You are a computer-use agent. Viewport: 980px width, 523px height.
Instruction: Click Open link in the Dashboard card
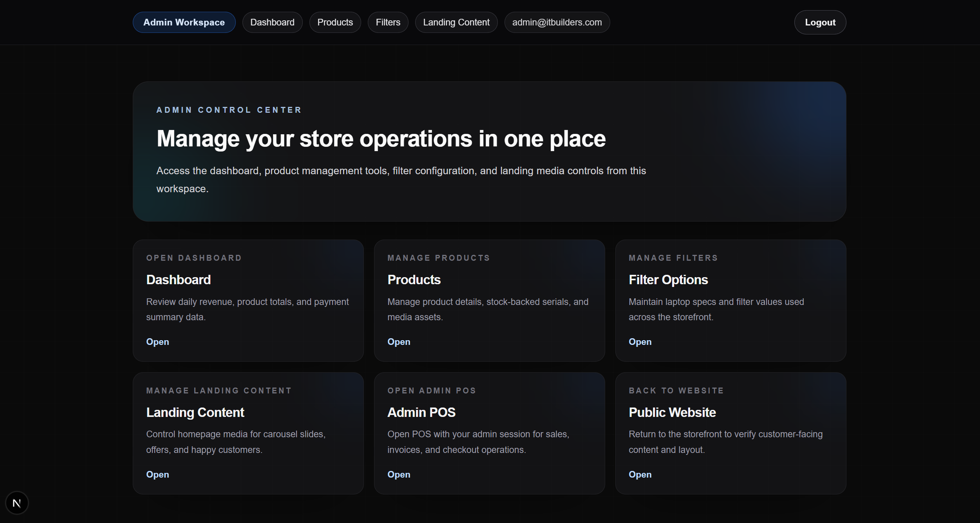click(157, 342)
